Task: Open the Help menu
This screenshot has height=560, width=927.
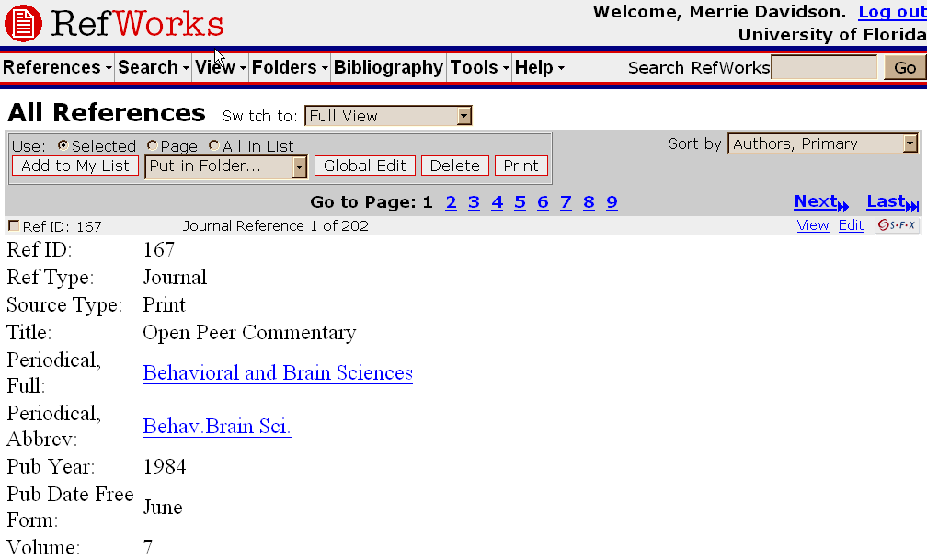Action: click(x=539, y=67)
